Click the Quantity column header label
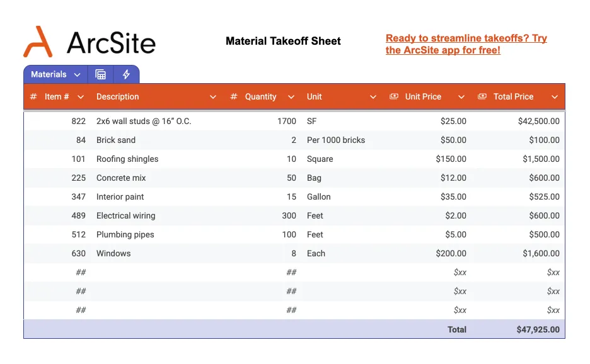590x364 pixels. [260, 96]
